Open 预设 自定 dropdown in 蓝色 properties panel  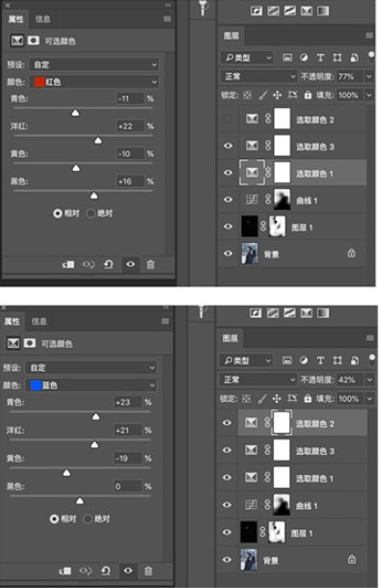(x=92, y=367)
